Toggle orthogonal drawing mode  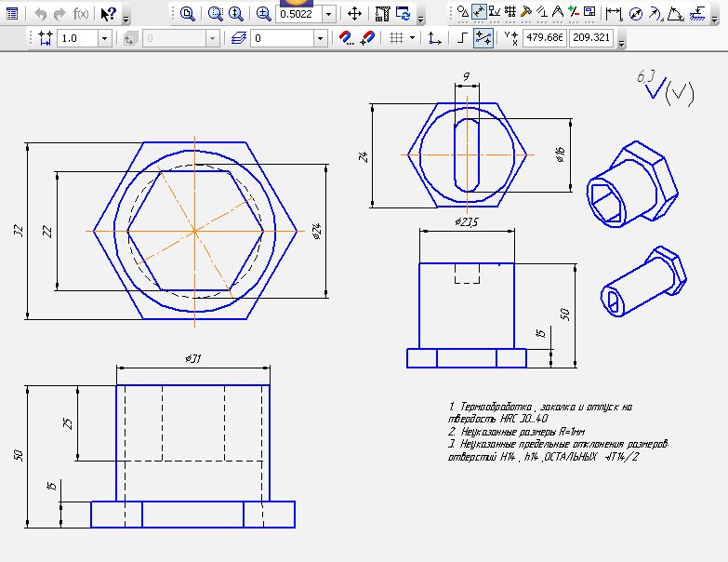(462, 38)
